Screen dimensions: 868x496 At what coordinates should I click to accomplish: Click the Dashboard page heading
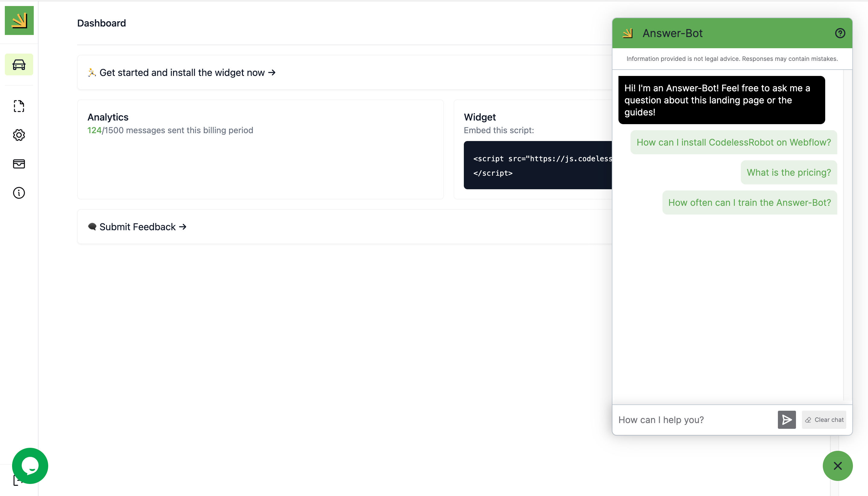coord(102,23)
